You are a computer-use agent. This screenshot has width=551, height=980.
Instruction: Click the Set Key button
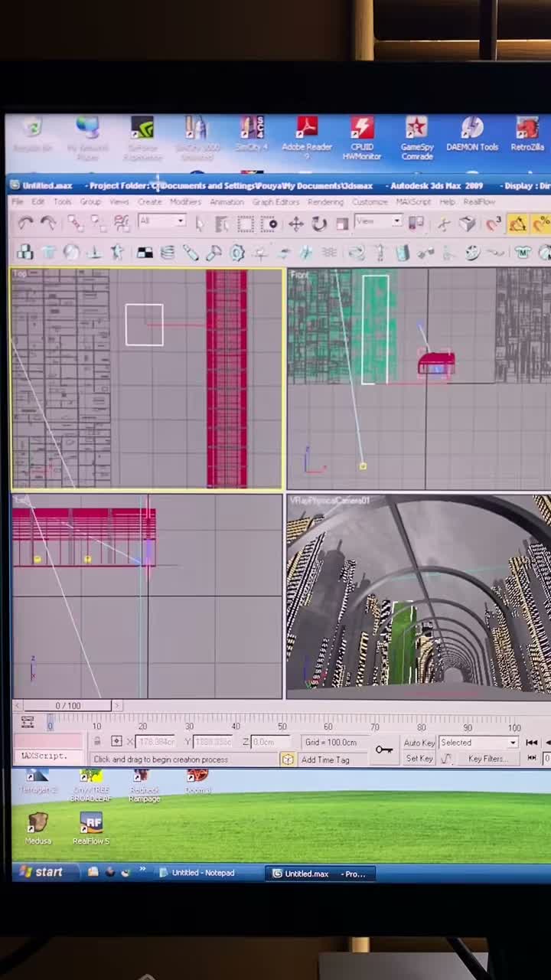point(419,759)
